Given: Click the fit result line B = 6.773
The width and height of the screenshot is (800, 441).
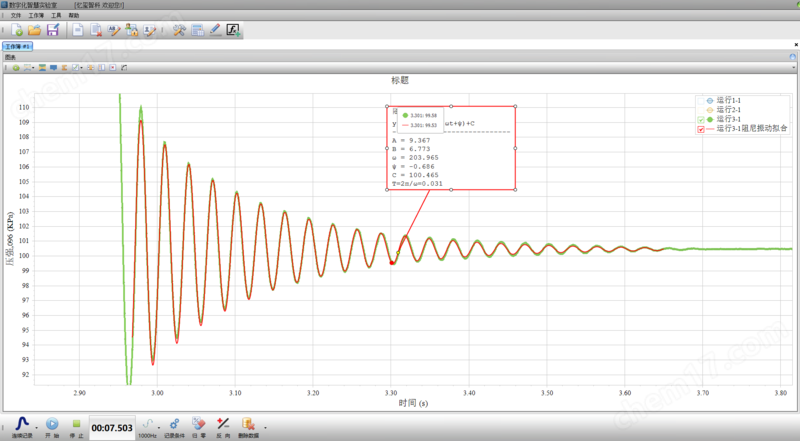Looking at the screenshot, I should [411, 149].
